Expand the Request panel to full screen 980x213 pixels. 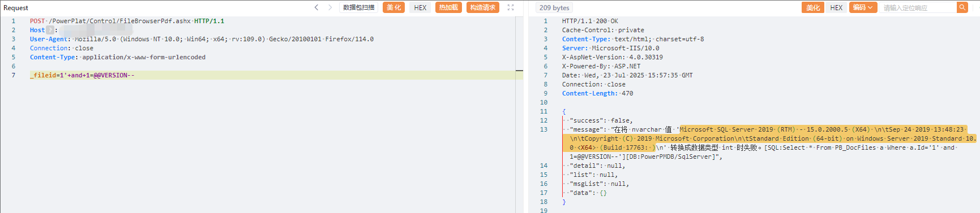(511, 7)
